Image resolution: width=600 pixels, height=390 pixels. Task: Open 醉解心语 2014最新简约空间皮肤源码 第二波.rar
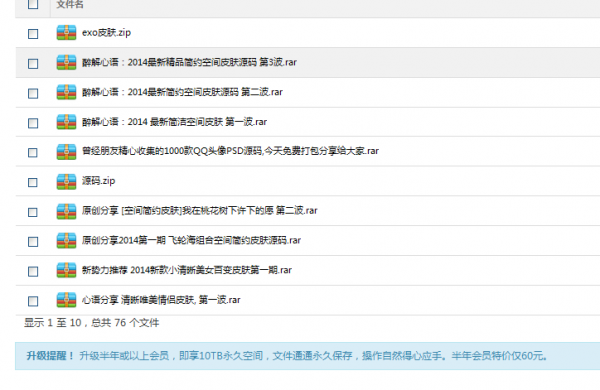pos(183,92)
